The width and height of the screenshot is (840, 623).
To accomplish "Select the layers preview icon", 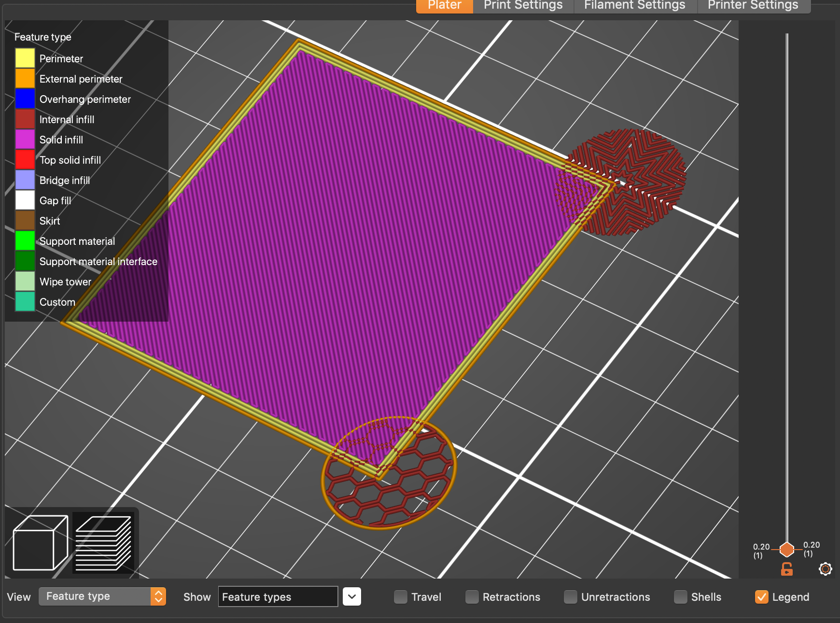I will click(103, 542).
